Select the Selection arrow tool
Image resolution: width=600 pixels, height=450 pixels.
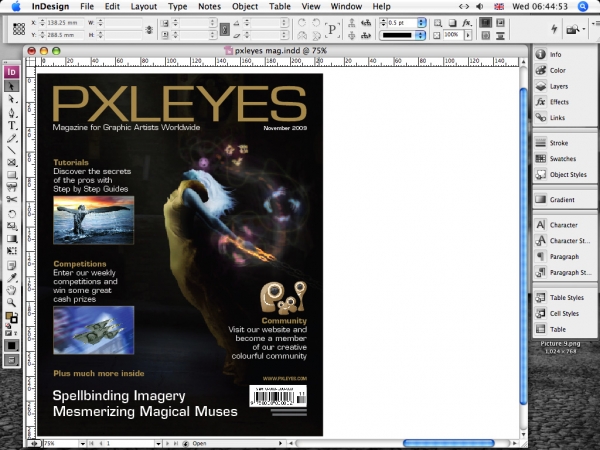click(x=11, y=86)
